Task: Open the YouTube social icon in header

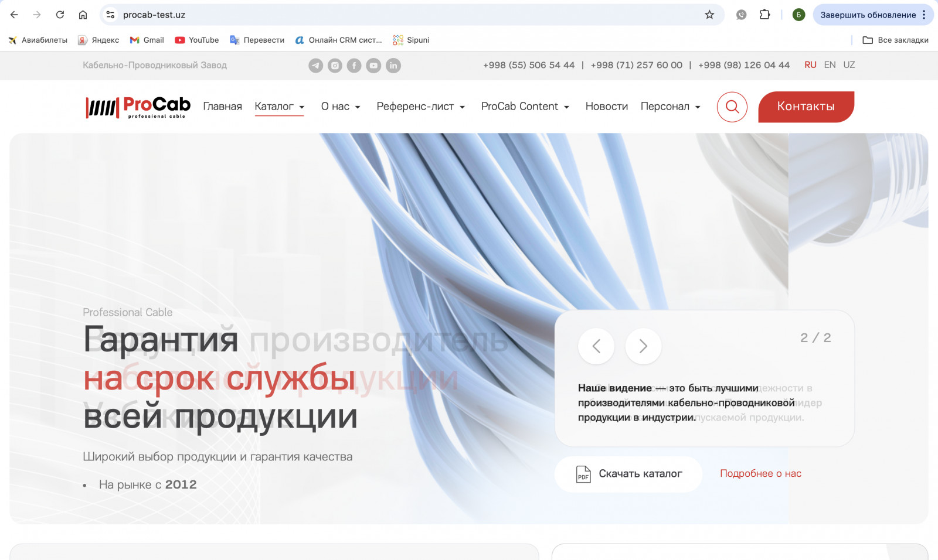Action: point(373,66)
